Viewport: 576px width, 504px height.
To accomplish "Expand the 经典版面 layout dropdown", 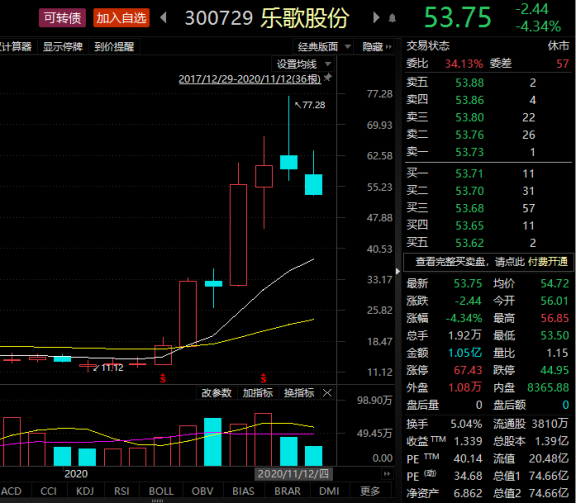I will tap(324, 47).
